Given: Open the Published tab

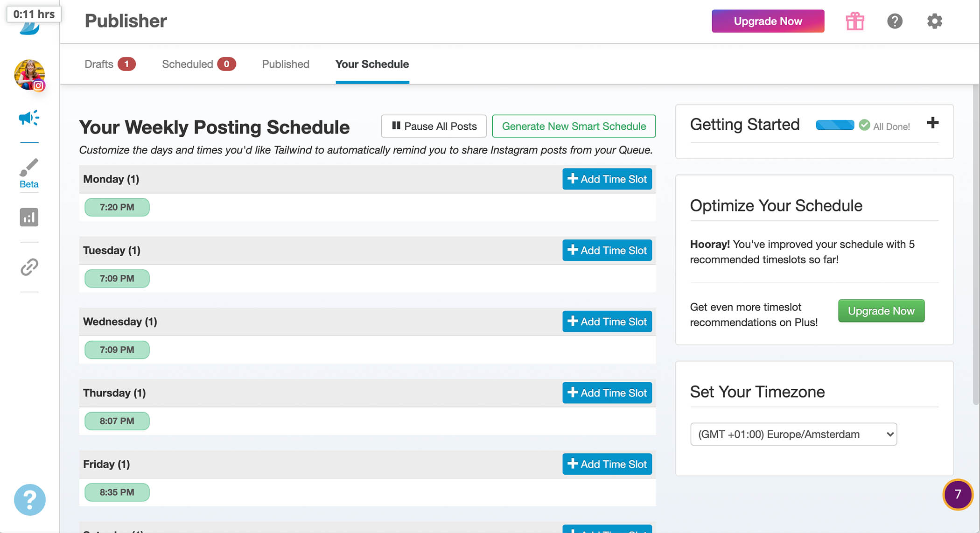Looking at the screenshot, I should [x=286, y=64].
